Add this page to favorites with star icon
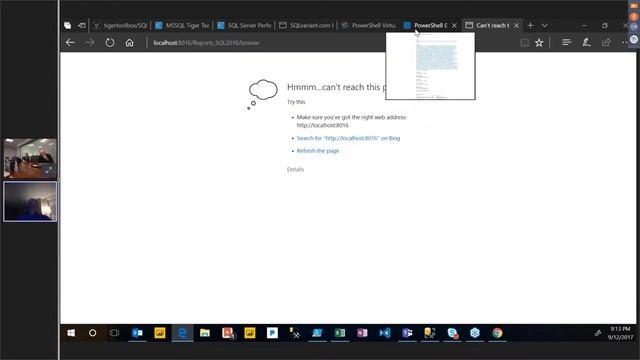Viewport: 640px width, 360px height. [x=539, y=42]
